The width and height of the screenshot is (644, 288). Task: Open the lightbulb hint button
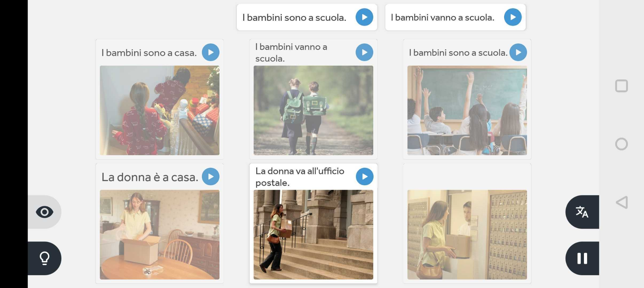(44, 258)
